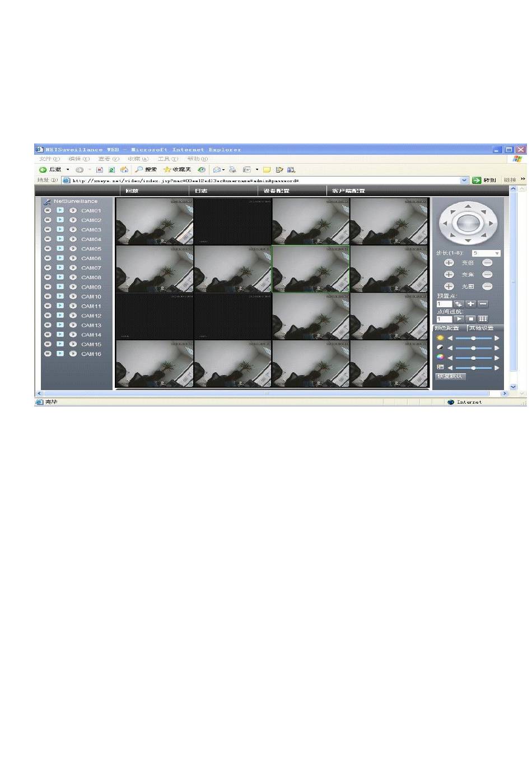This screenshot has height=783, width=532.
Task: Start the tour play button
Action: (459, 319)
